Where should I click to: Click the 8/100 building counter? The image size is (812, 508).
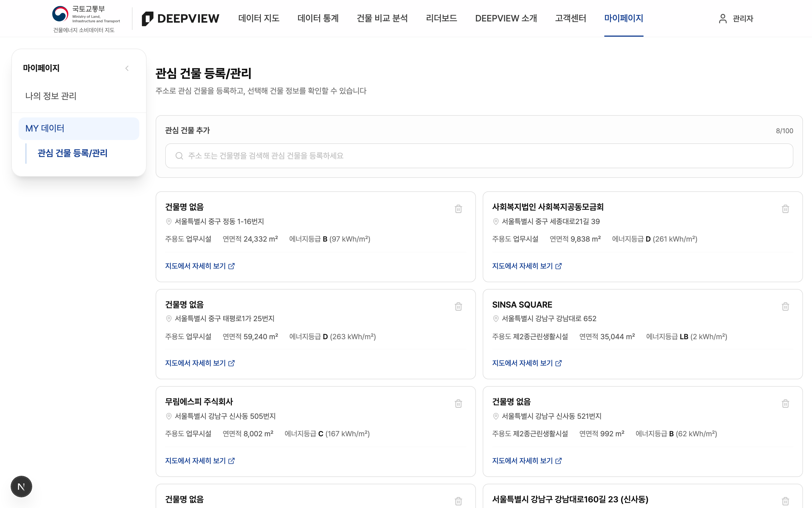pos(784,131)
